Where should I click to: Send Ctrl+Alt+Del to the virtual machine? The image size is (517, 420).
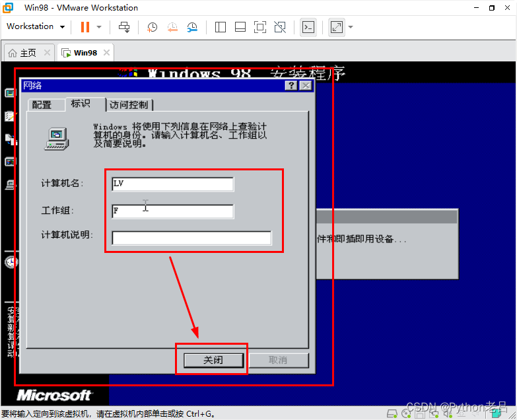(x=124, y=27)
